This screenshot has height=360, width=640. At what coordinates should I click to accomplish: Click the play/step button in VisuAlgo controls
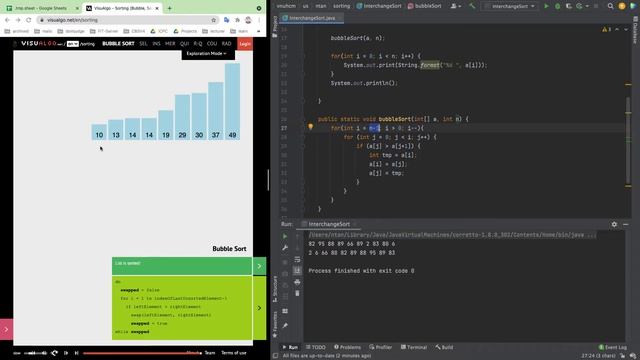tap(66, 353)
